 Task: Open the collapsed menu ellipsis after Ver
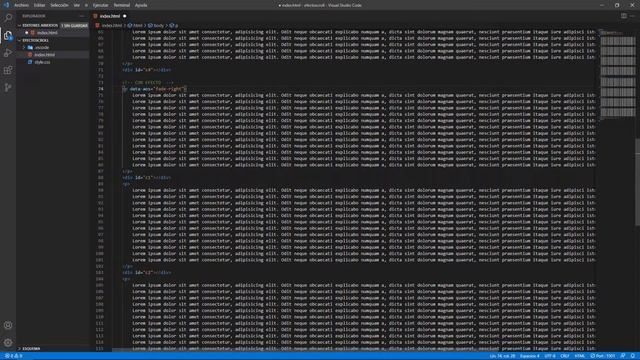coord(86,5)
